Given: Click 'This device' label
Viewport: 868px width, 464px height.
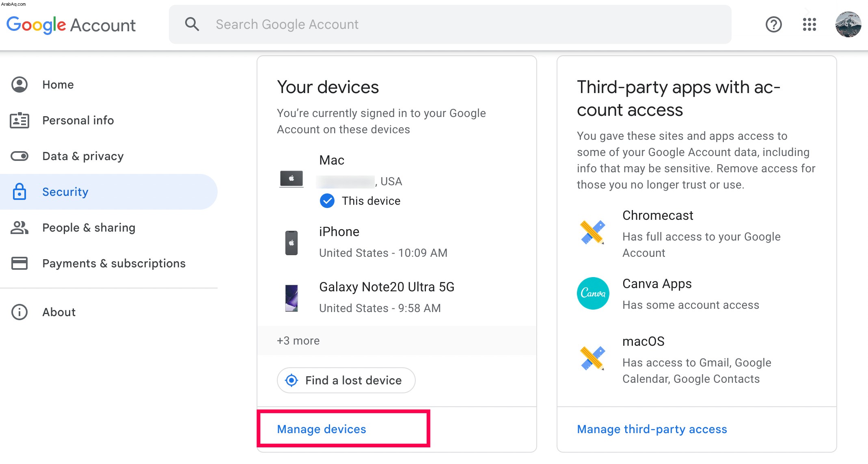Looking at the screenshot, I should [x=371, y=201].
